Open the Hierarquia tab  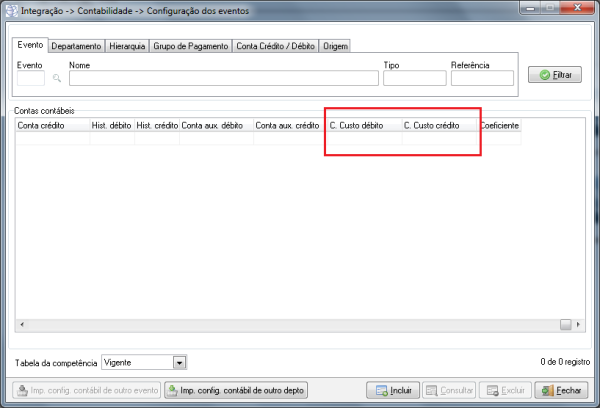point(126,46)
